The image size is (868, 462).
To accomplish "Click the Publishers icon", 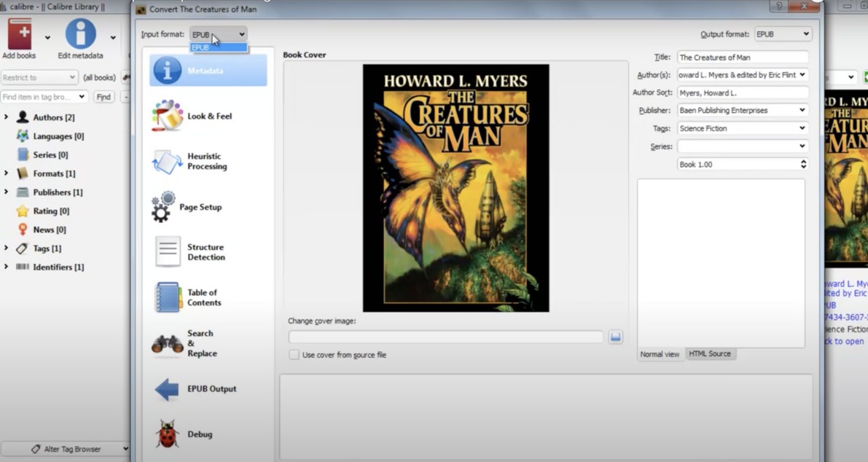I will click(23, 192).
